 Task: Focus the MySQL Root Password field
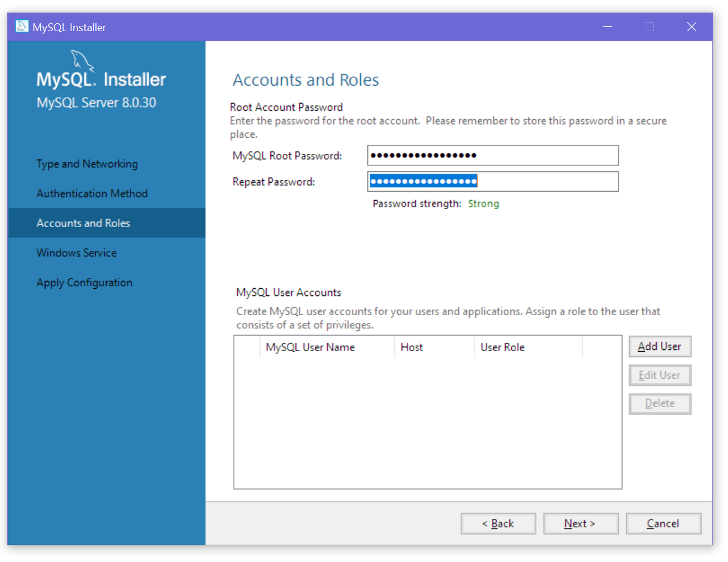[493, 156]
